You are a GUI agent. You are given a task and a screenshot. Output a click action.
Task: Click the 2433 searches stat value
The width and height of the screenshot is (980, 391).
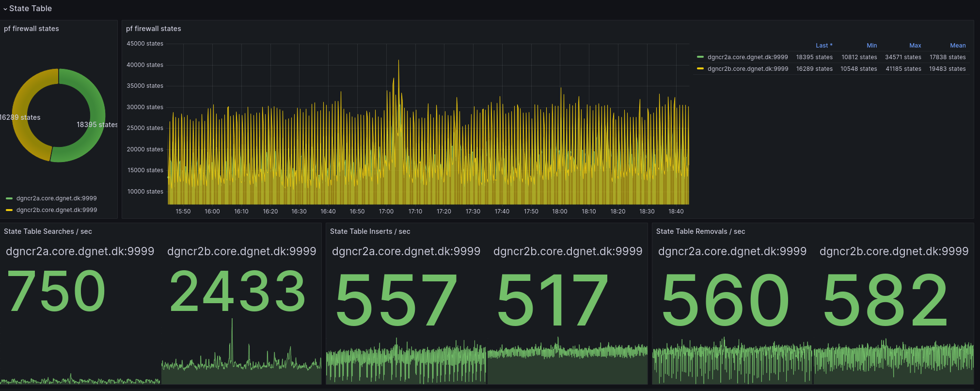[x=237, y=291]
